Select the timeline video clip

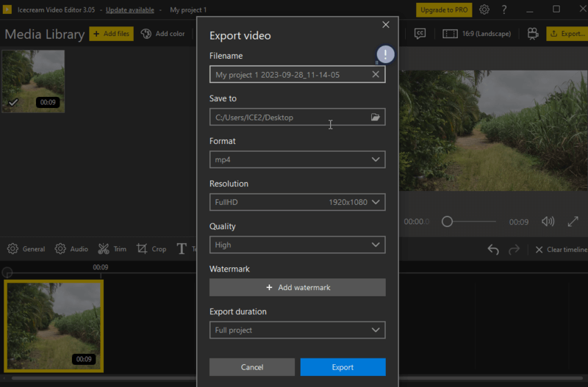(54, 326)
